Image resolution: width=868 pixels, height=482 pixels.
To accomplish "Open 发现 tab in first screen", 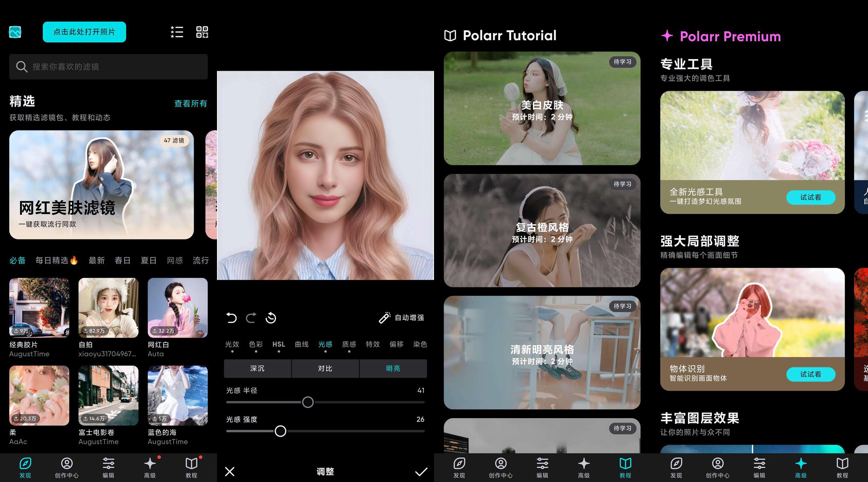I will click(x=25, y=468).
